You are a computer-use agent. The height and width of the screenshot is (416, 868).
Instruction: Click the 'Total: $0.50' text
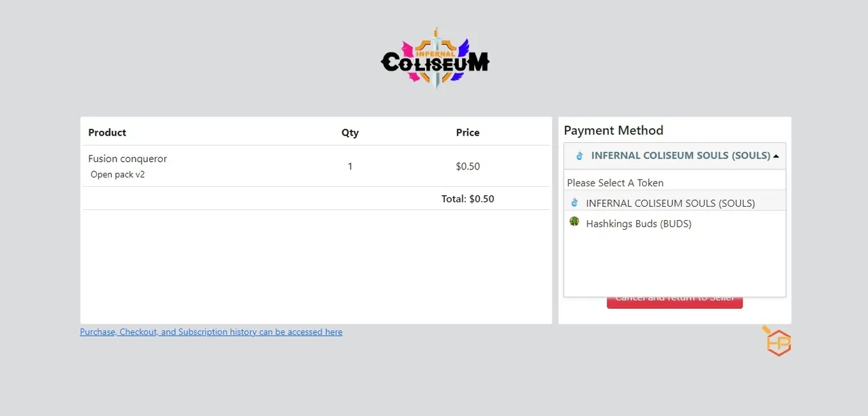point(468,199)
